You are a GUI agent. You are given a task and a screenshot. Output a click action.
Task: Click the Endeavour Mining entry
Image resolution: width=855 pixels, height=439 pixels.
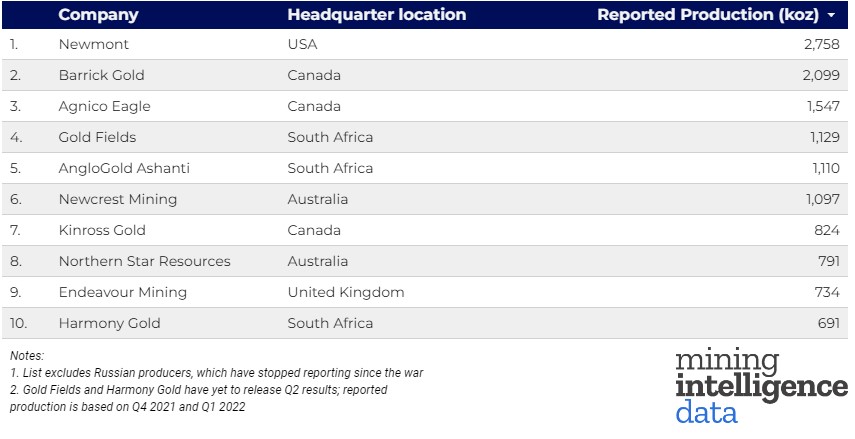[x=123, y=292]
